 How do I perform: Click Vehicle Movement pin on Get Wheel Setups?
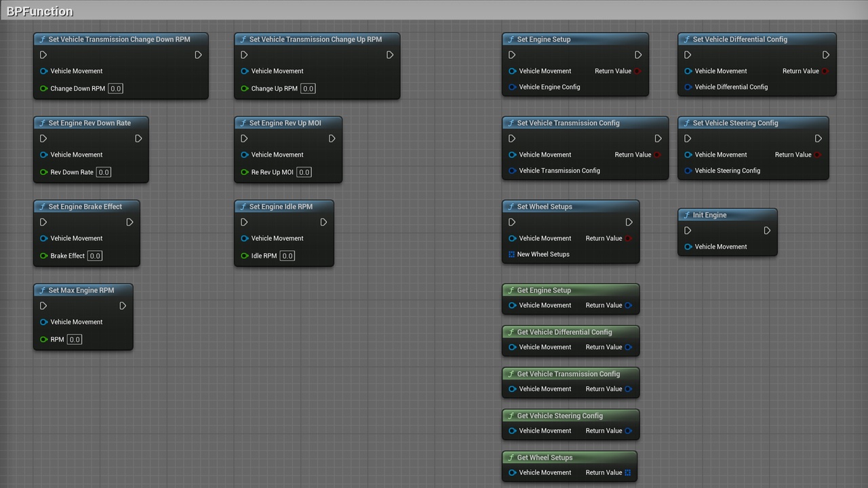pos(512,472)
